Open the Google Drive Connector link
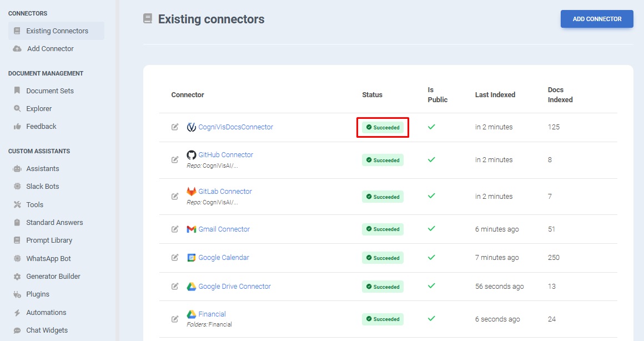Screen dimensions: 644x341 point(234,287)
